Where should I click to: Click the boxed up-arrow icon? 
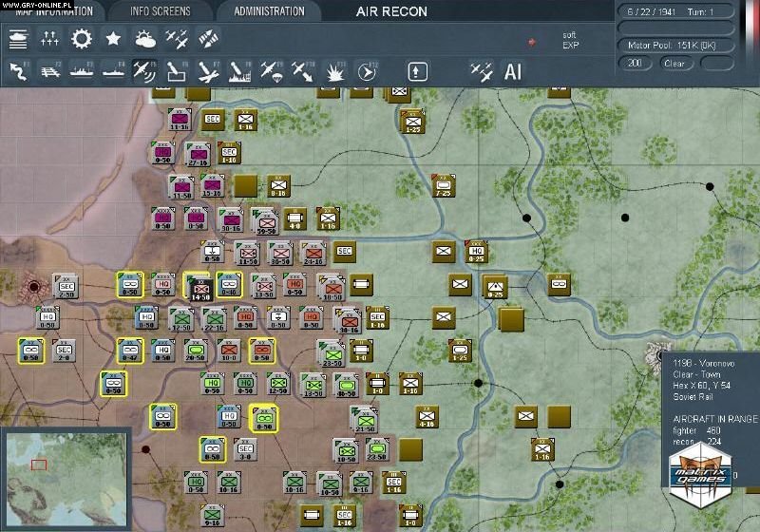tap(417, 71)
